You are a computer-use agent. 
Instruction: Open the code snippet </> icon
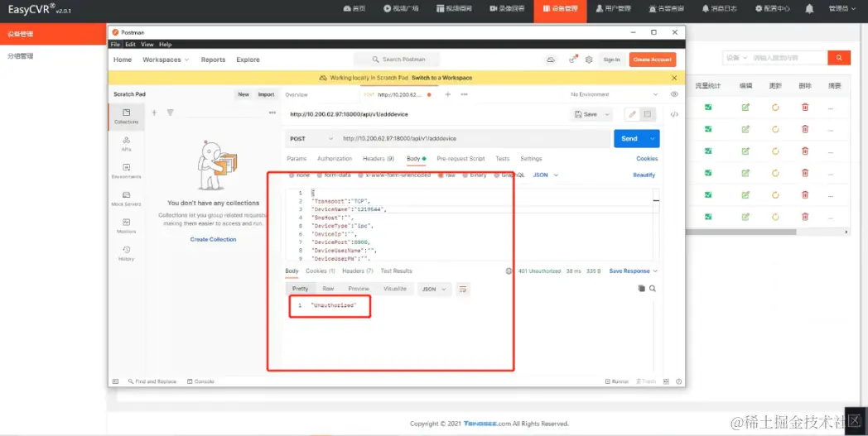coord(674,114)
